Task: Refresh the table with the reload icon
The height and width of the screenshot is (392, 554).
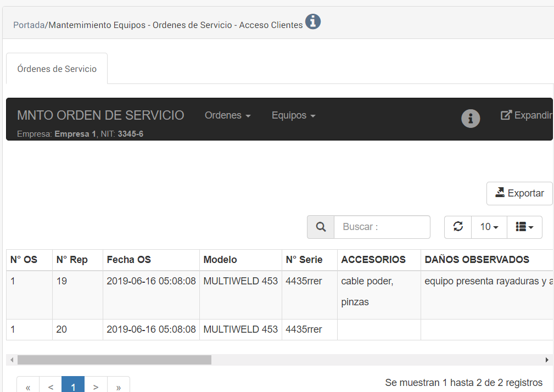Action: pos(458,227)
